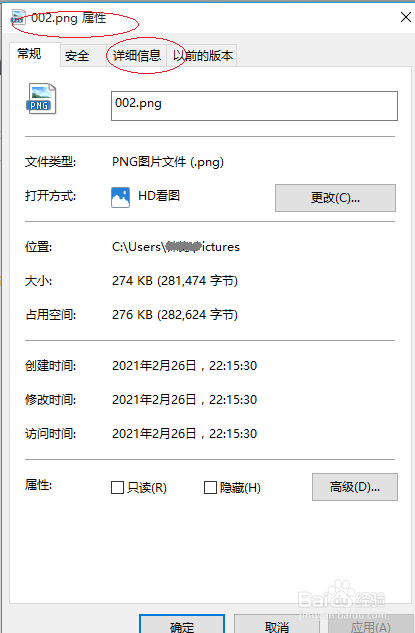Viewport: 415px width, 633px height.
Task: Open the 高级(D)... attributes button
Action: [x=354, y=487]
